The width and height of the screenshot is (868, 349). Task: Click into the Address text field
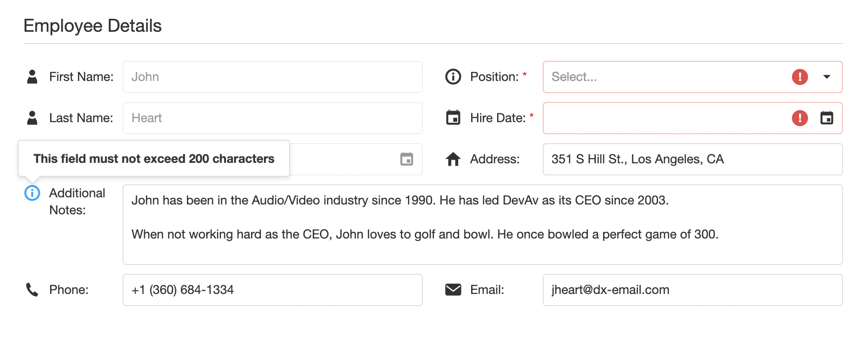(692, 159)
